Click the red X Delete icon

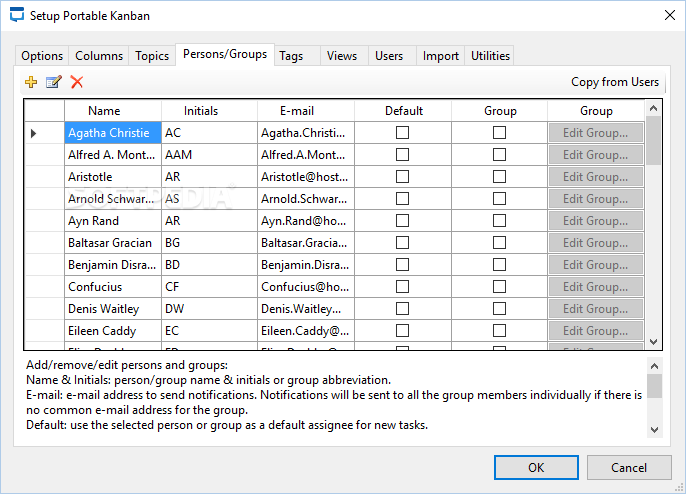click(77, 82)
